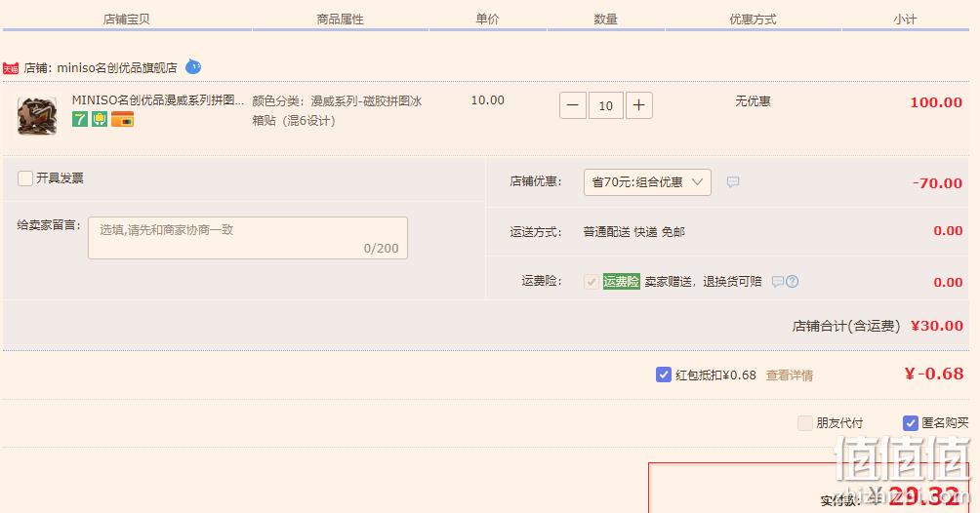Open the MINISO名创优品漫威系列拼图 product title
This screenshot has height=513, width=980.
tap(157, 100)
